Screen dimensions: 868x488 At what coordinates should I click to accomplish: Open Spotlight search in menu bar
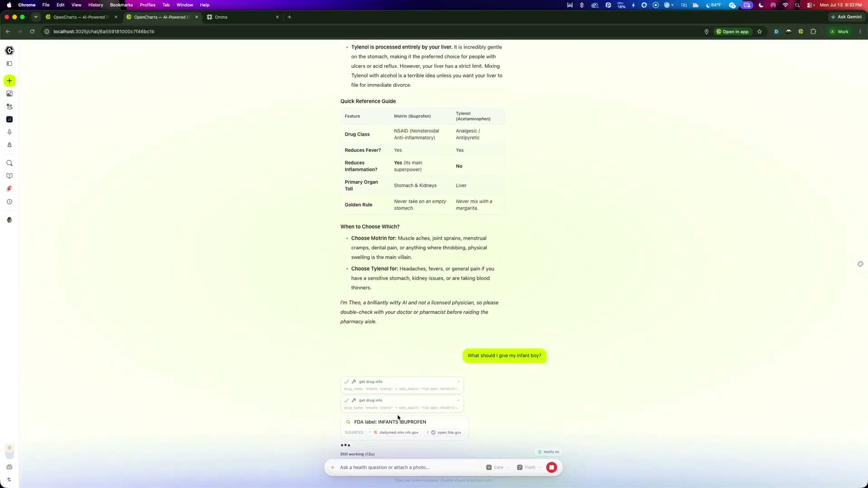(x=797, y=5)
